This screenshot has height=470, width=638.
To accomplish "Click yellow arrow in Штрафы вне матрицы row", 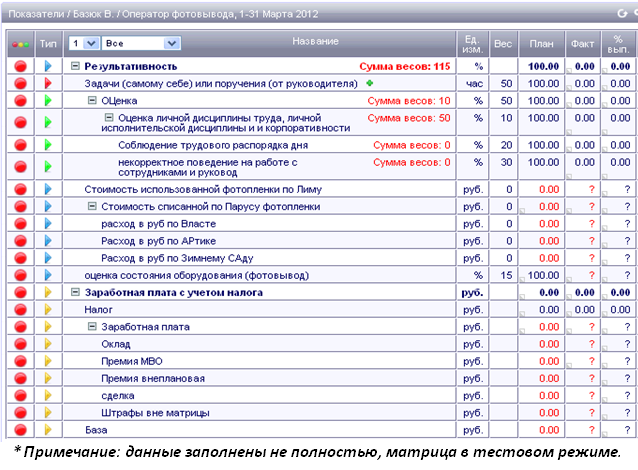I will tap(48, 413).
